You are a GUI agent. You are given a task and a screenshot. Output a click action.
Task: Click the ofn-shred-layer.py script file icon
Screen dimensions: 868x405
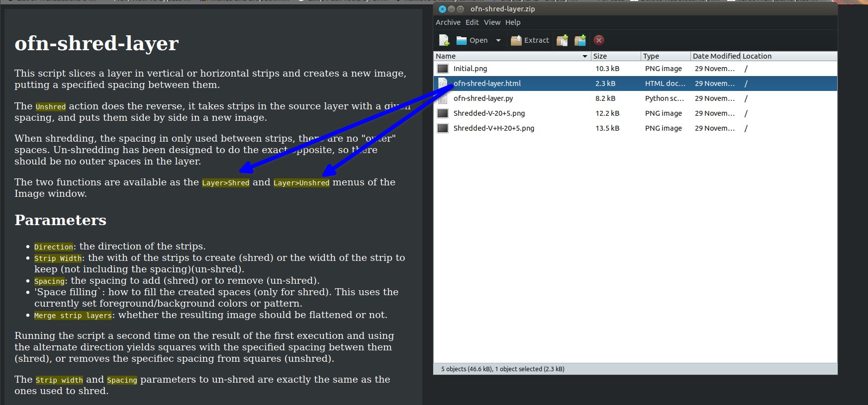(443, 98)
